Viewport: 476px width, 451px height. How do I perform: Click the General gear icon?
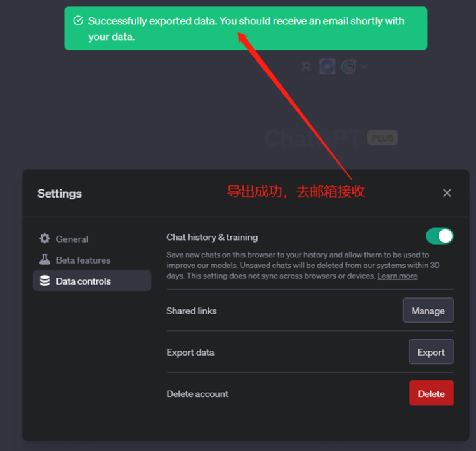44,239
